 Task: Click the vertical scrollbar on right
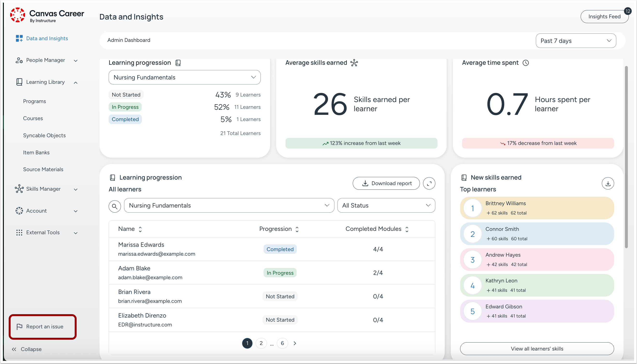(626, 157)
